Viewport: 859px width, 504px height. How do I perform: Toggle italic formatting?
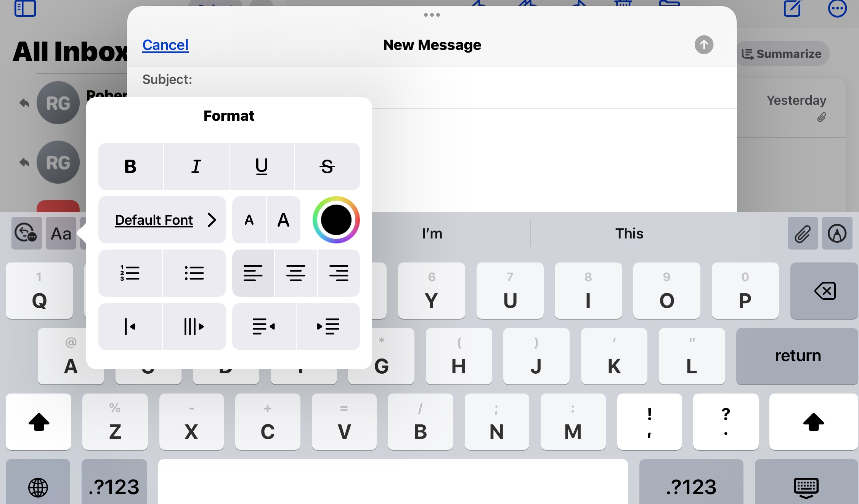click(x=196, y=166)
